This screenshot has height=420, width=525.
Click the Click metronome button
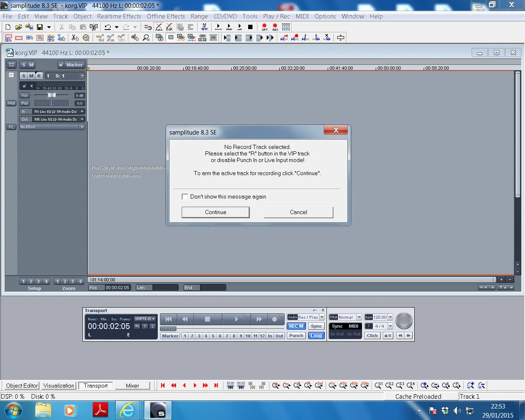(372, 336)
